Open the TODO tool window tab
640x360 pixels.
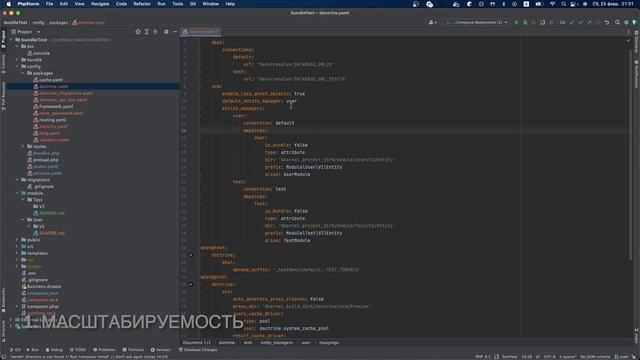[78, 350]
